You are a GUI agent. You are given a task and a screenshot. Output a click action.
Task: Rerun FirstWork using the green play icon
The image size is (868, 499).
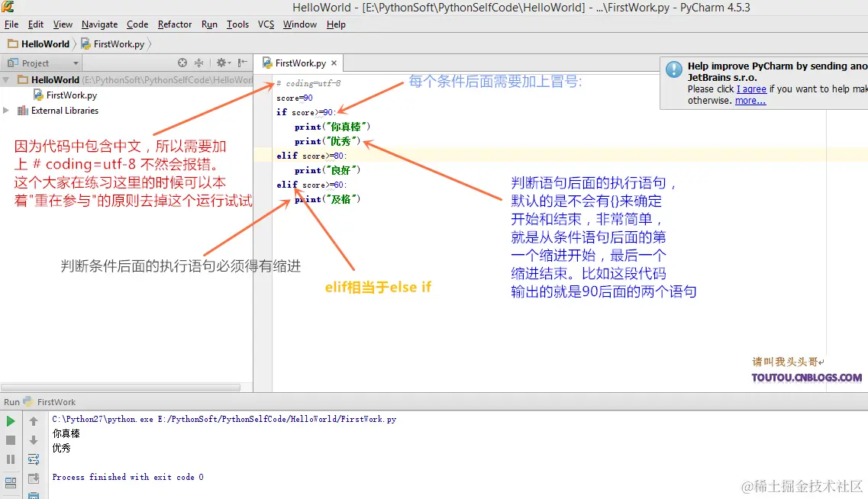pos(11,420)
